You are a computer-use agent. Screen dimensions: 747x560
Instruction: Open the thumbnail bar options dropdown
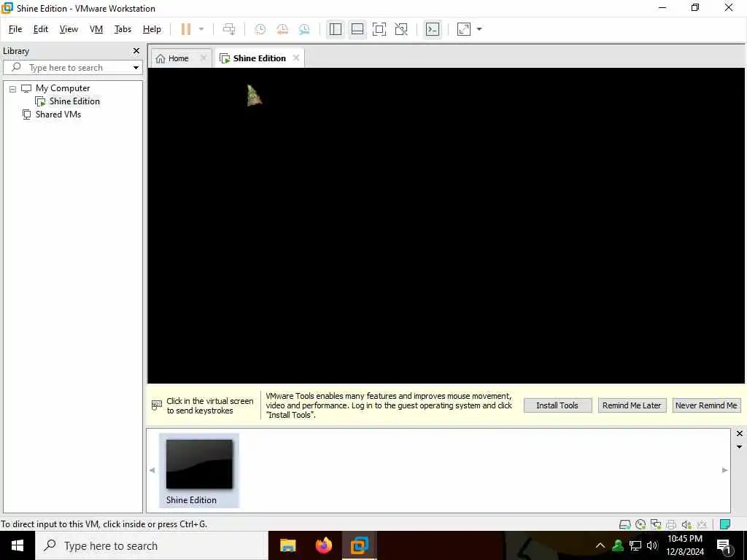(740, 447)
